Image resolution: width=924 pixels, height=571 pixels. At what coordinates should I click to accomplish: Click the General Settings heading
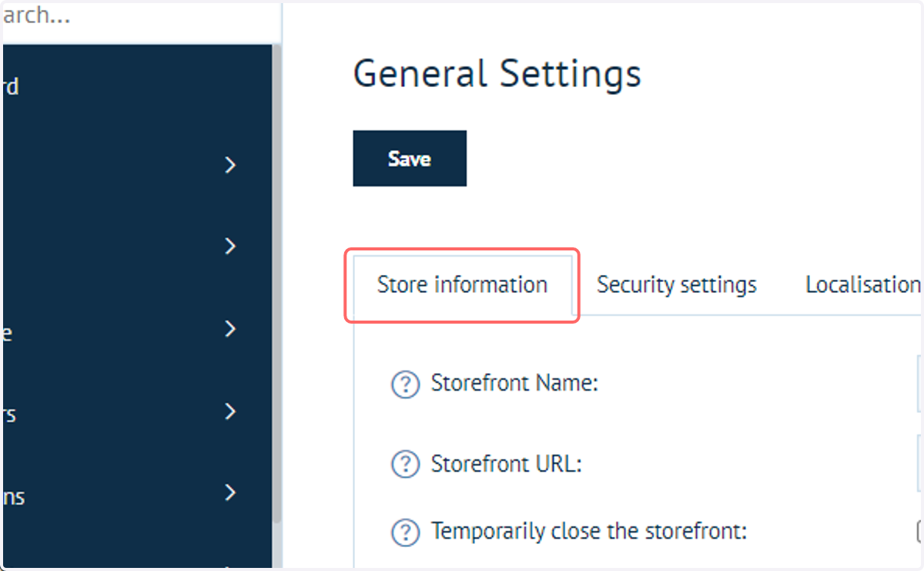pyautogui.click(x=497, y=74)
